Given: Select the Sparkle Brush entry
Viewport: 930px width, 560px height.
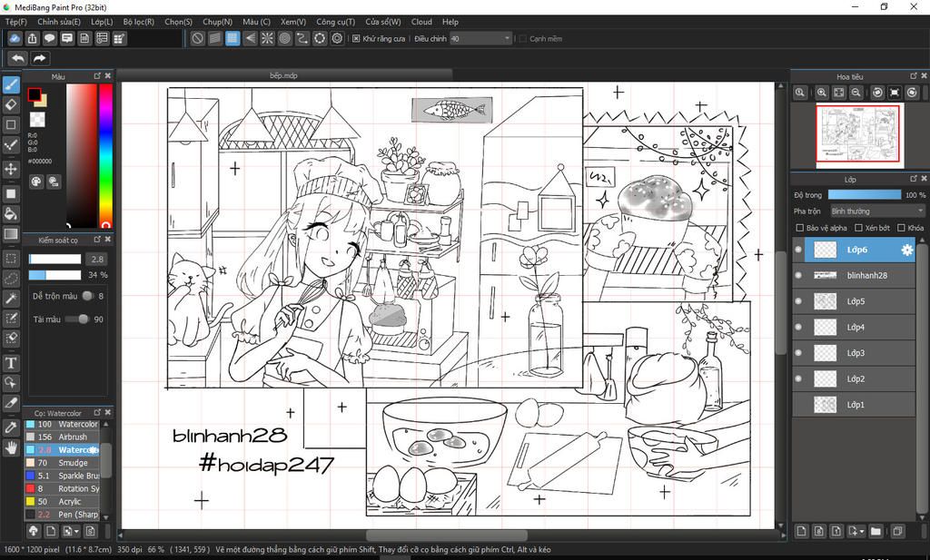Looking at the screenshot, I should tap(63, 476).
